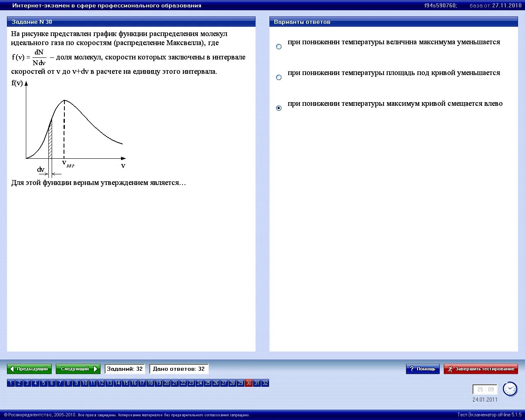Open help with Помощь button
The height and width of the screenshot is (420, 525).
pos(422,369)
